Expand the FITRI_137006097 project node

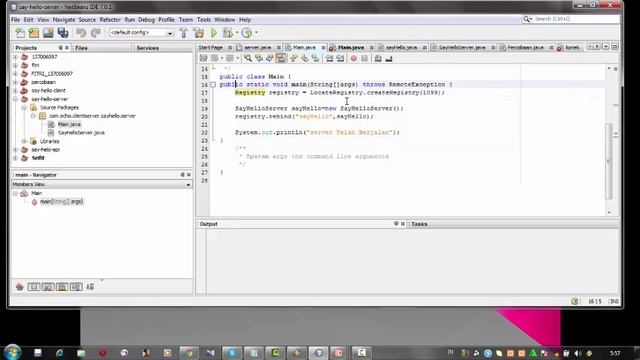click(x=16, y=74)
